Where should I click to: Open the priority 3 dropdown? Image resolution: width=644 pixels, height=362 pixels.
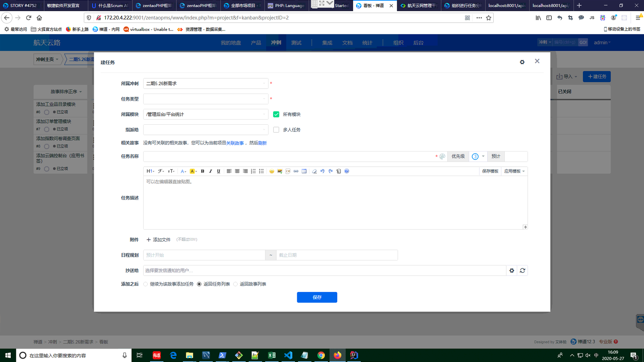pyautogui.click(x=478, y=157)
